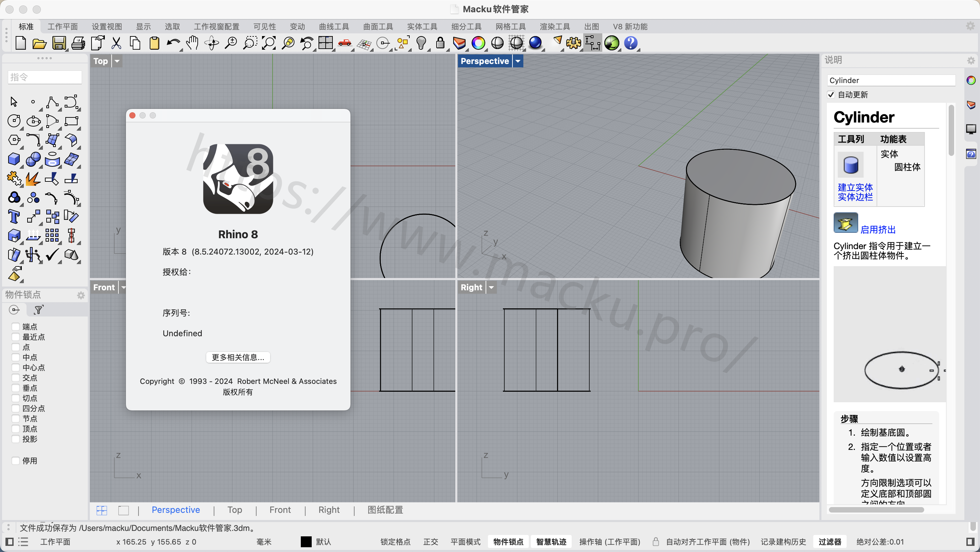Viewport: 980px width, 552px height.
Task: Open help with the question mark icon
Action: (x=631, y=43)
